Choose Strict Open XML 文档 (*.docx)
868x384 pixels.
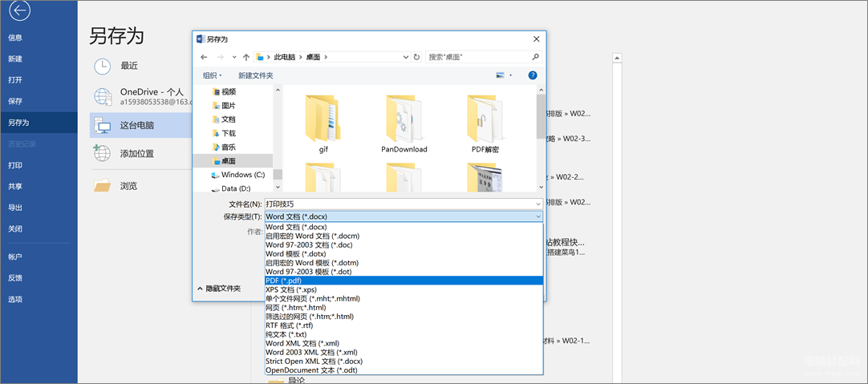click(404, 362)
